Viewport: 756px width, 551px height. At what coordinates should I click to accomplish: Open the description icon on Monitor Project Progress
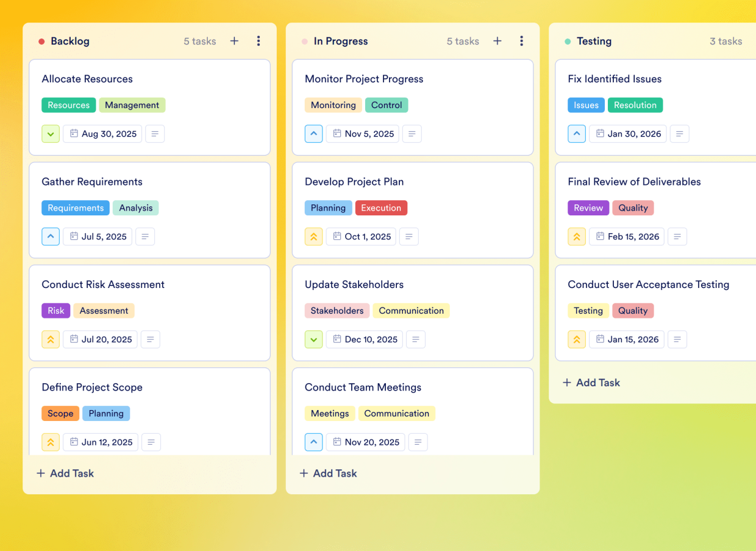tap(412, 134)
